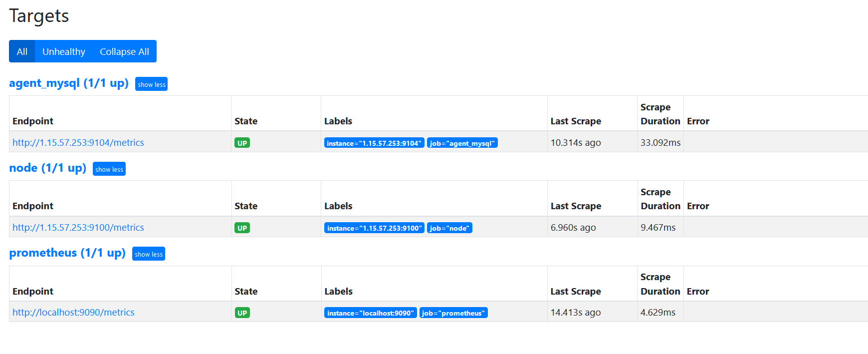Click Scrape Duration header in prometheus table
This screenshot has height=354, width=868.
(660, 284)
